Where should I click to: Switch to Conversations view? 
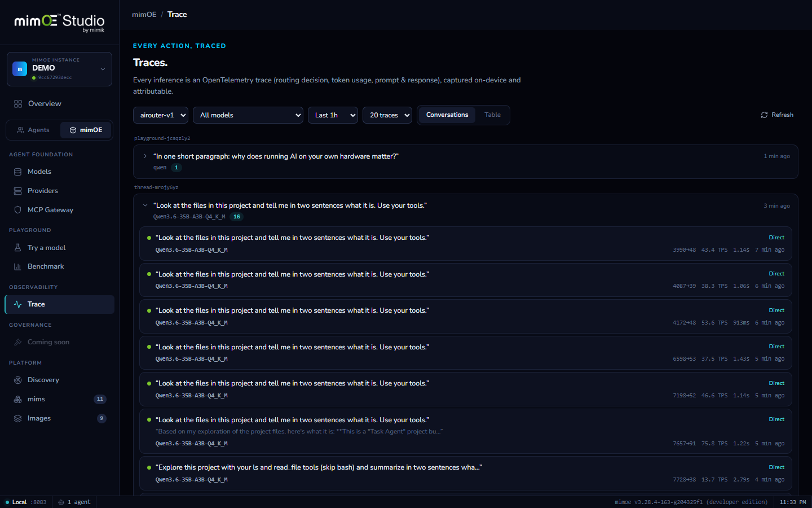click(x=447, y=115)
